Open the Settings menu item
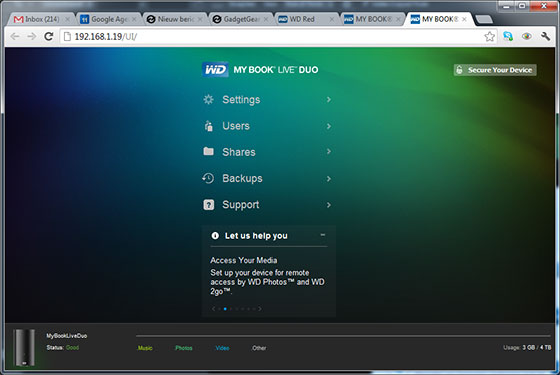560x375 pixels. click(268, 99)
